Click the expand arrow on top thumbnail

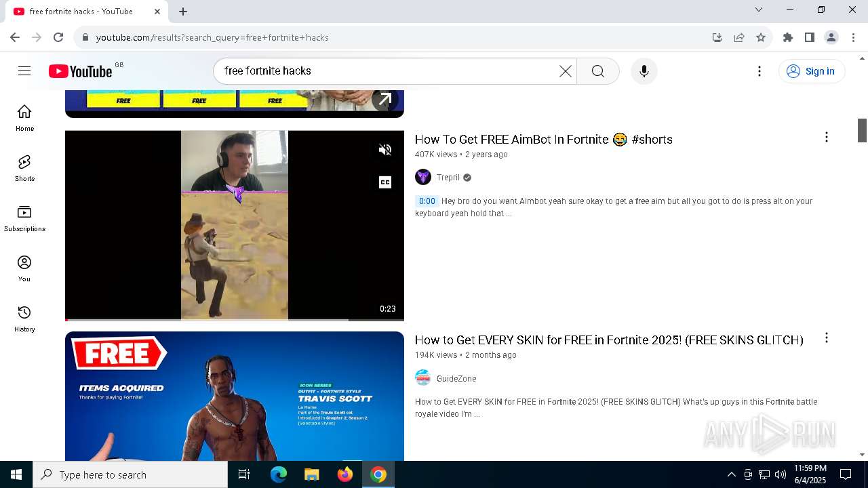coord(384,100)
